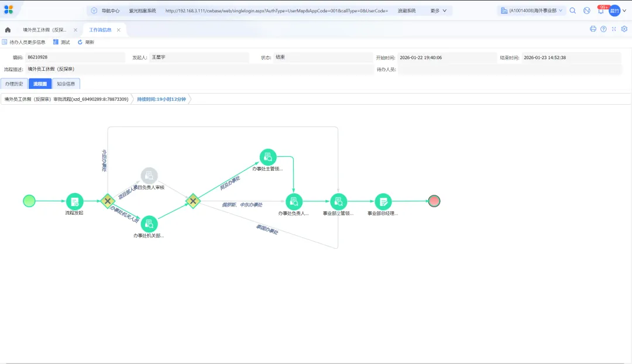632x364 pixels.
Task: Click the 办事处机关人员 edge label
Action: point(125,214)
